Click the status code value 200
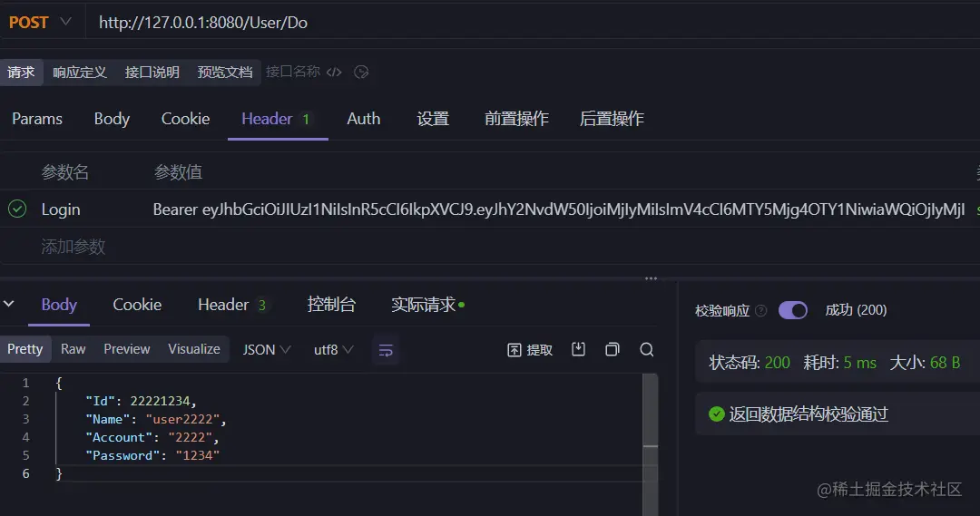 click(x=777, y=363)
